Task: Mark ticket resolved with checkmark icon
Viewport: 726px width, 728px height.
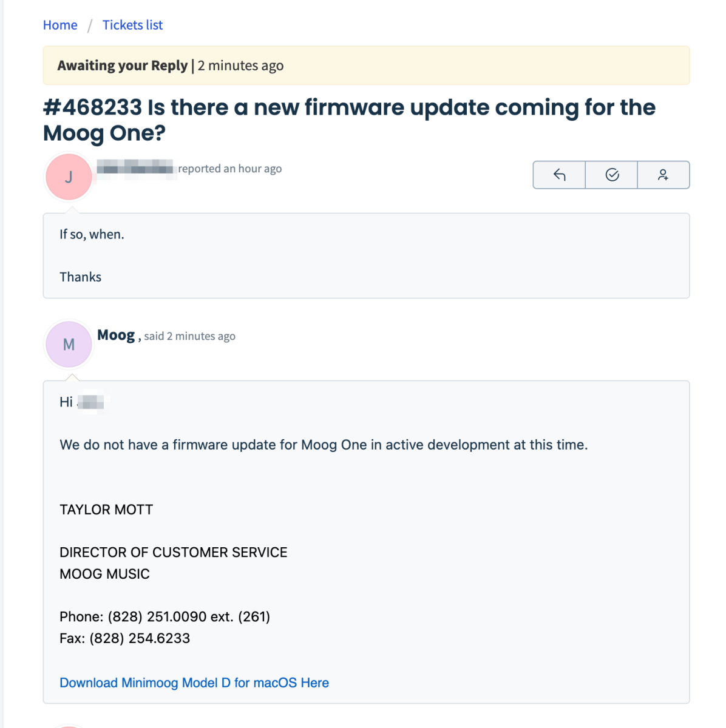Action: coord(612,175)
